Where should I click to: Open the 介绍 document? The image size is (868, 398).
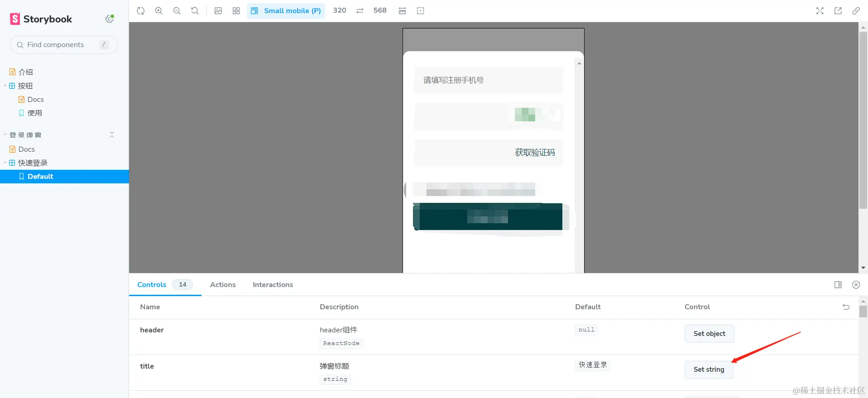26,72
